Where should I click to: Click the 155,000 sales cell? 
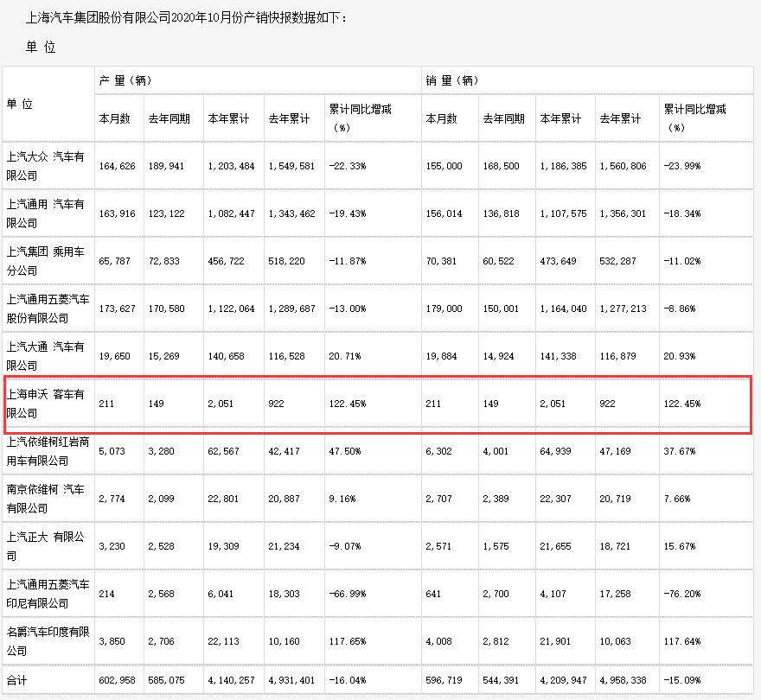[x=444, y=166]
